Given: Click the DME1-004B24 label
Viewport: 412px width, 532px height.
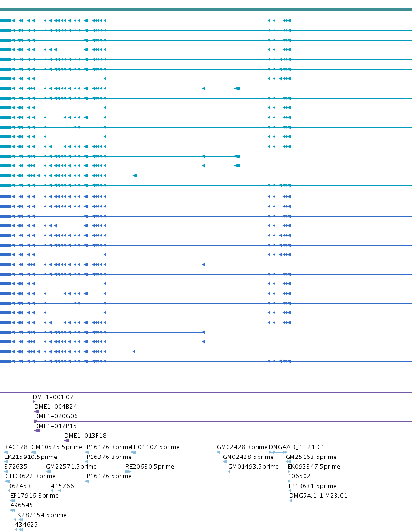Looking at the screenshot, I should point(55,406).
